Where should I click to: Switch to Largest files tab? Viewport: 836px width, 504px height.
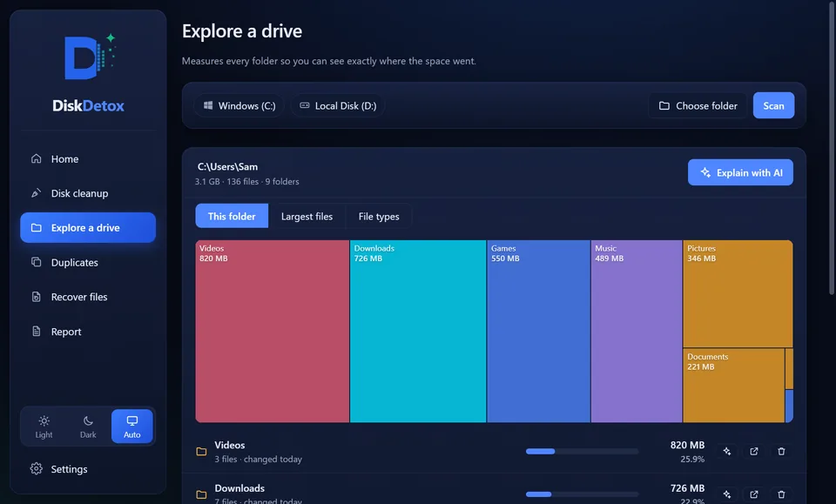click(307, 216)
